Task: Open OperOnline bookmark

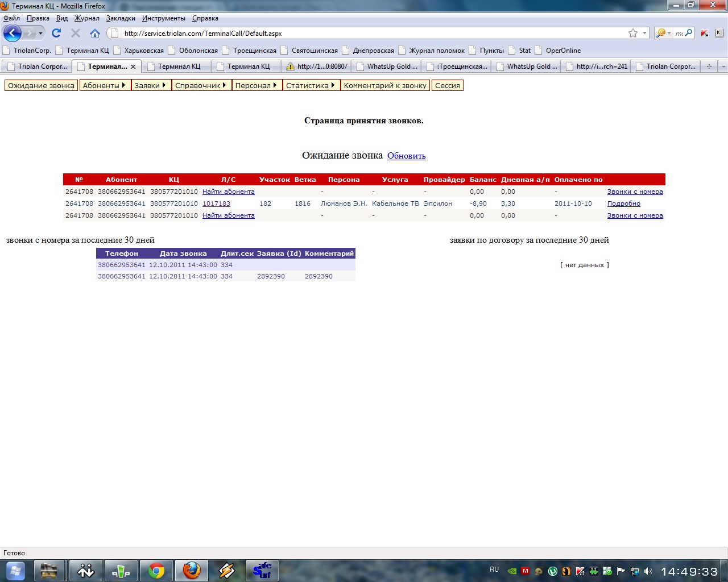Action: [x=557, y=50]
